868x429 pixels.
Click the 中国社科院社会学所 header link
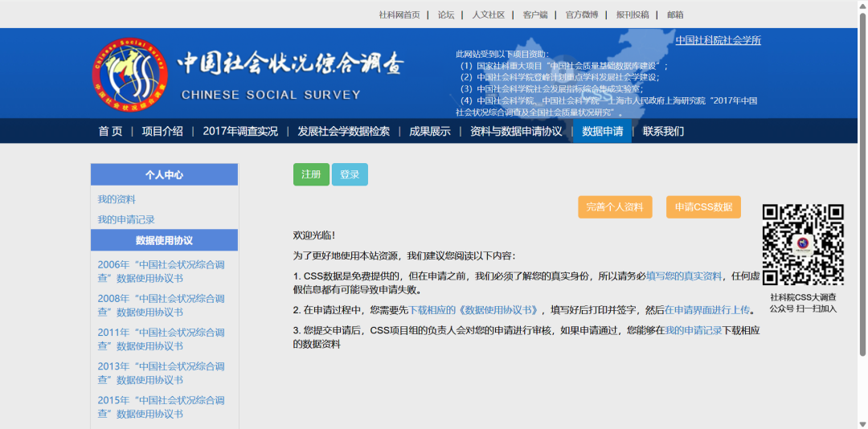(718, 40)
